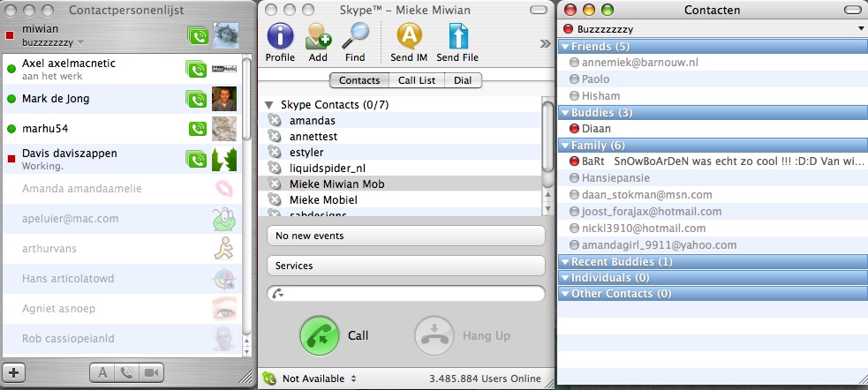Viewport: 868px width, 390px height.
Task: Click the video camera button in Contactpersonenlijst
Action: (151, 373)
